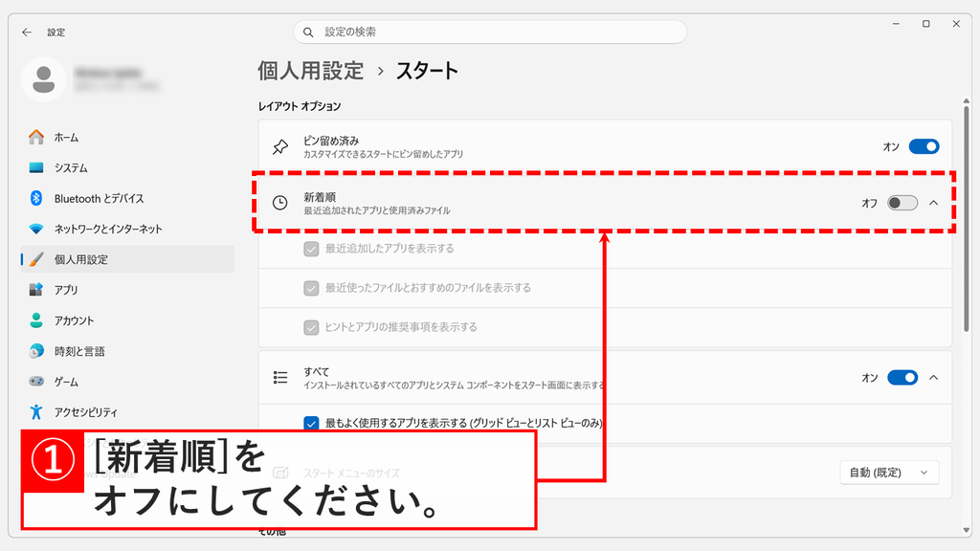This screenshot has width=980, height=551.
Task: Click the System monitor icon
Action: pyautogui.click(x=36, y=168)
